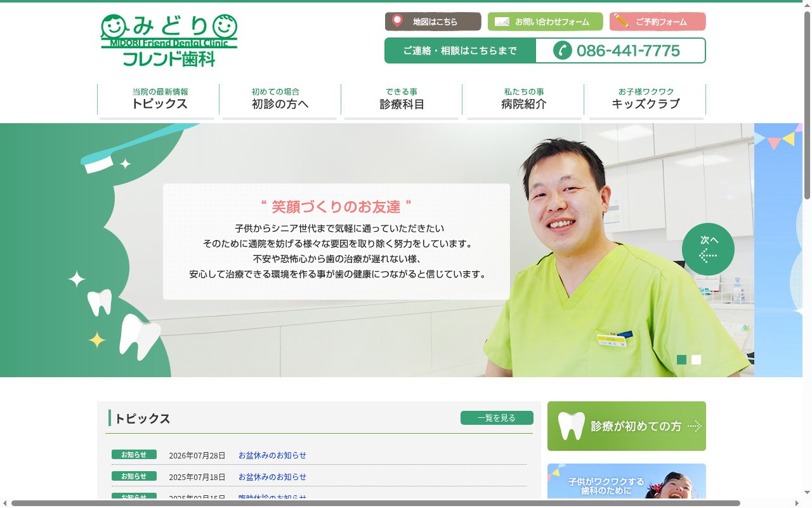Click the vertical scrollbar thumb

(x=807, y=105)
